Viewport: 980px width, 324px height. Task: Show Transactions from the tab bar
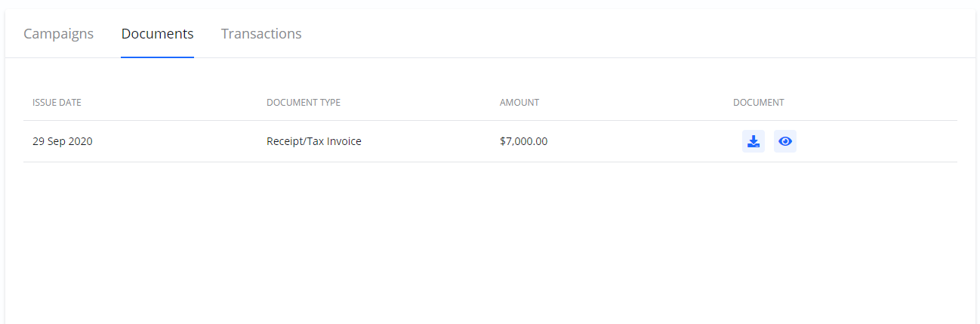pos(261,34)
